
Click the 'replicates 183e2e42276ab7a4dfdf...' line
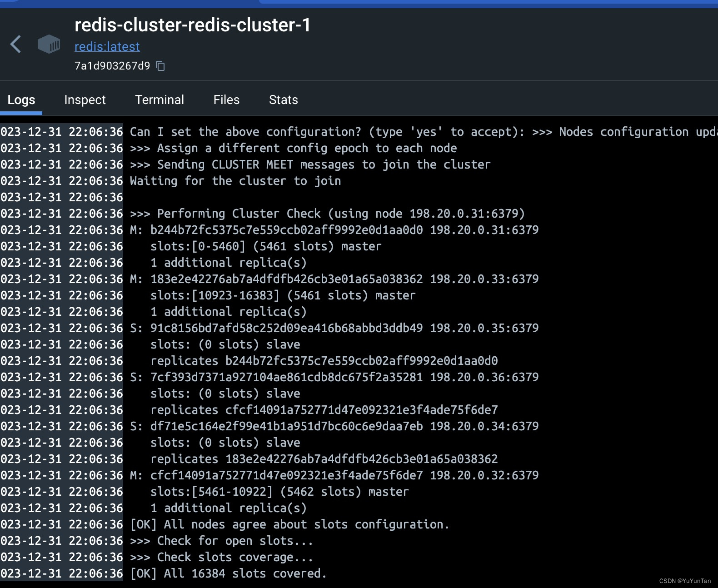324,459
